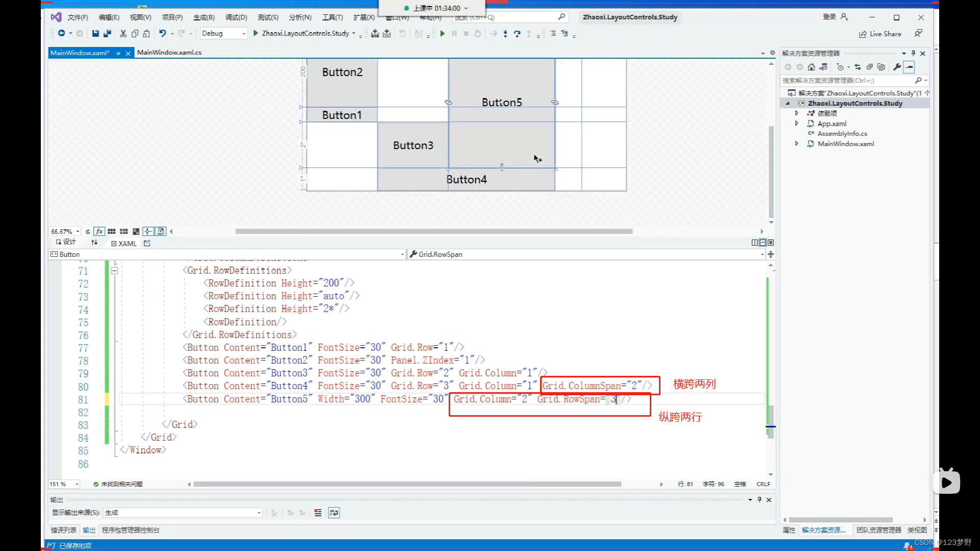Open the Debug configuration dropdown
Screen dimensions: 980x551
[x=224, y=33]
